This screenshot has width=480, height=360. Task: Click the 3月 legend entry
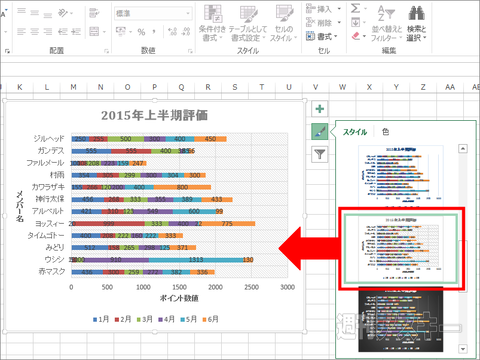coord(145,319)
